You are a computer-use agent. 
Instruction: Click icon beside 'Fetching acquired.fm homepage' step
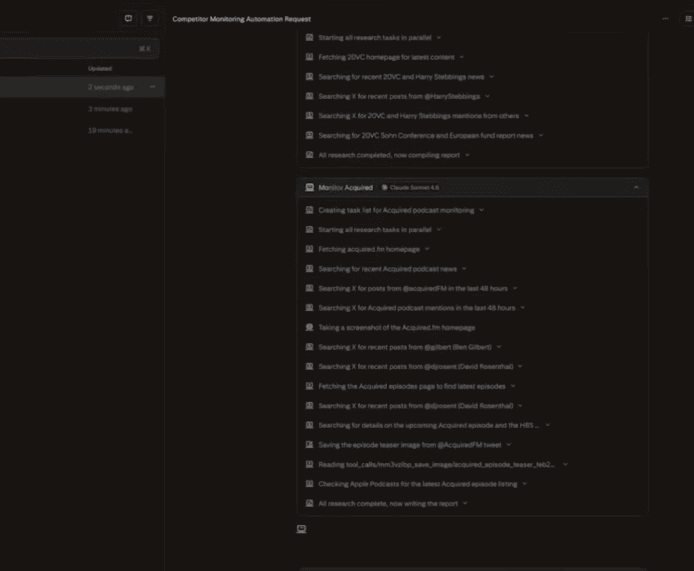point(309,249)
